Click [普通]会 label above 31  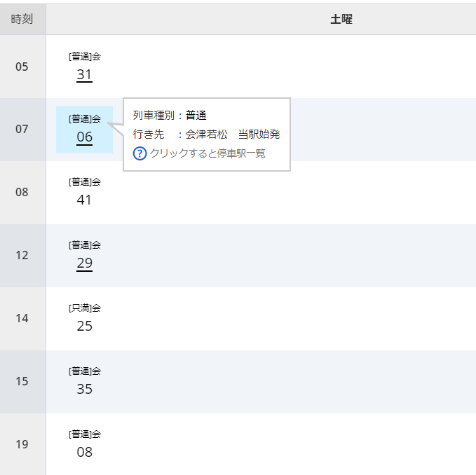(x=85, y=57)
